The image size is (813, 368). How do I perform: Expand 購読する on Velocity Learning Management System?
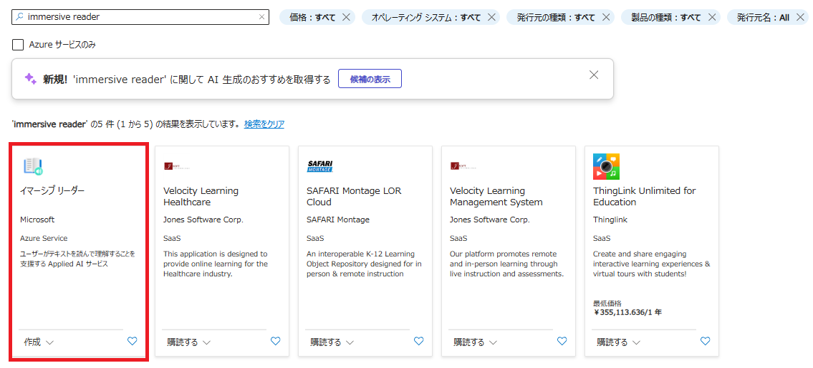click(475, 343)
